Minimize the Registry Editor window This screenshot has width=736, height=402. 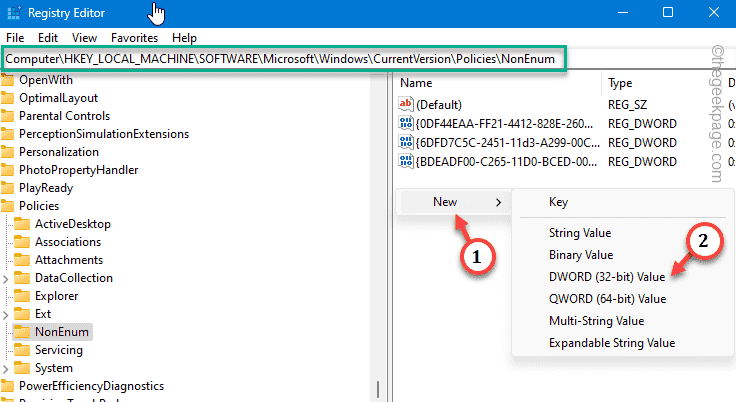623,12
